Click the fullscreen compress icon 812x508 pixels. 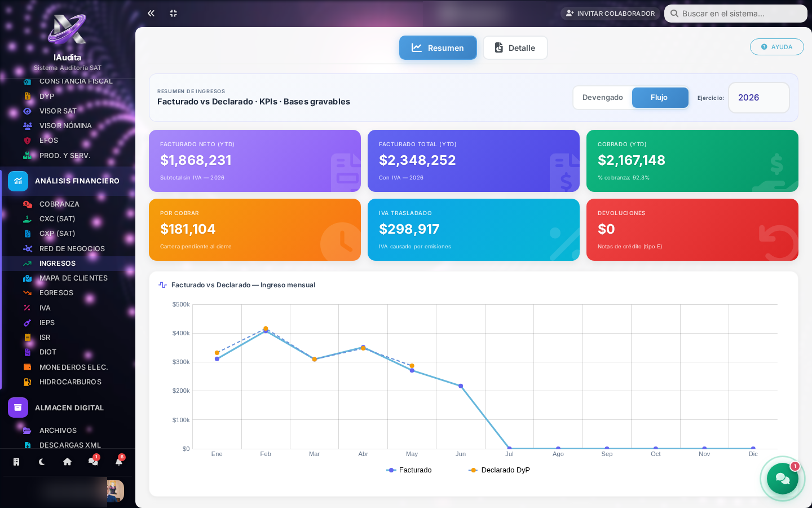pyautogui.click(x=174, y=13)
